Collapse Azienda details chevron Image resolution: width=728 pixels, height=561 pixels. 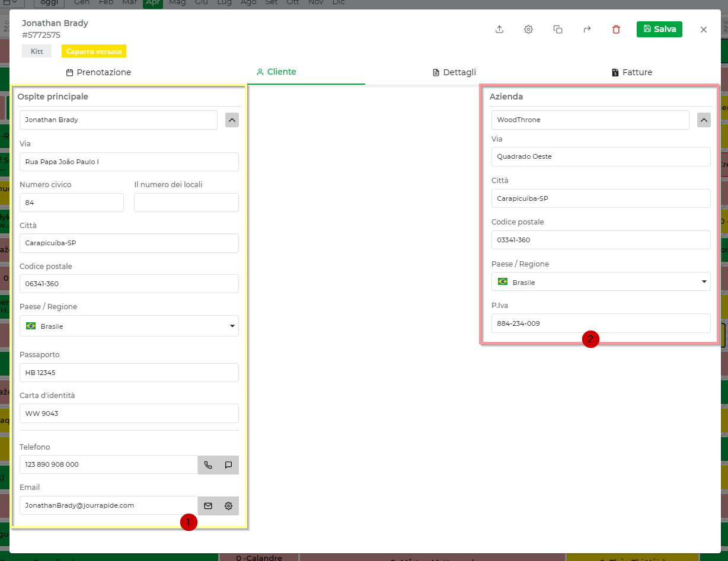click(704, 120)
